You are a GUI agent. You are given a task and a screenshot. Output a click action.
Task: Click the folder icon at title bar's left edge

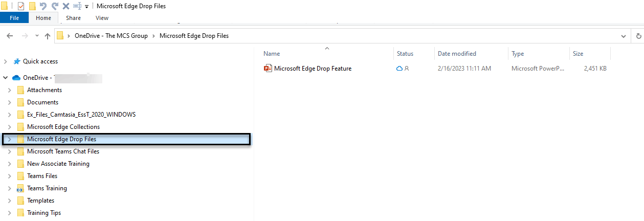point(4,6)
